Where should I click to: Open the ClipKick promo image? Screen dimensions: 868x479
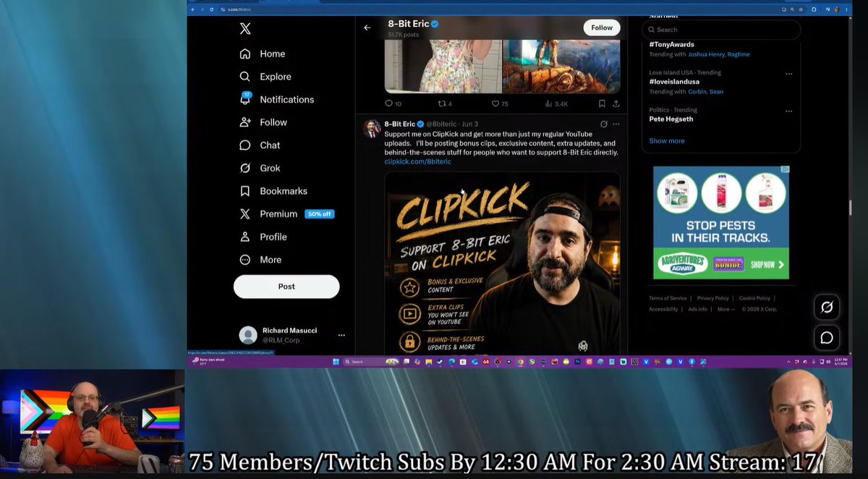click(x=502, y=263)
